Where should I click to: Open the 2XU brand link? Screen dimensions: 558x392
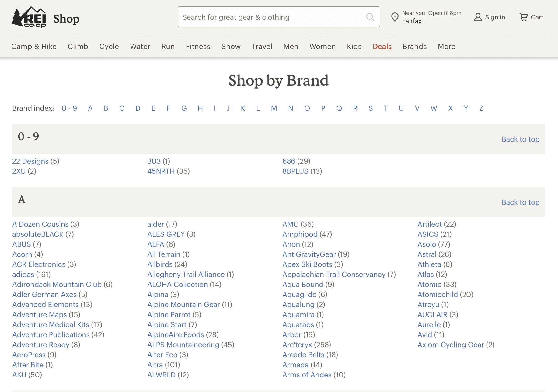coord(19,171)
